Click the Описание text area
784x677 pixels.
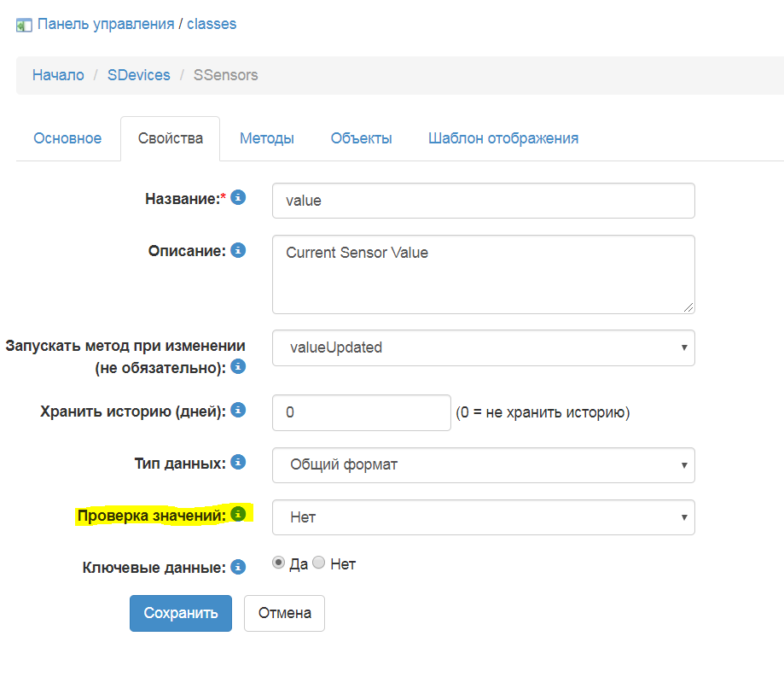[x=483, y=274]
